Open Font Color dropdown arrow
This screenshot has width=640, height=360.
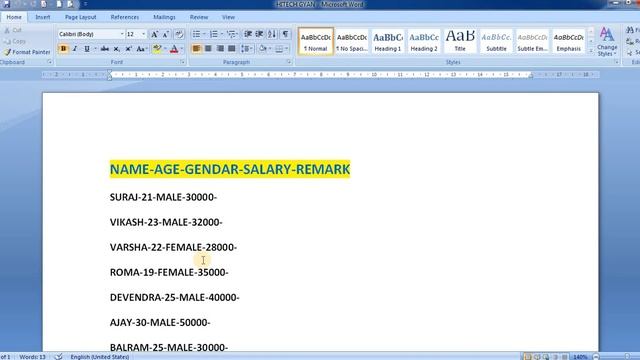click(182, 49)
